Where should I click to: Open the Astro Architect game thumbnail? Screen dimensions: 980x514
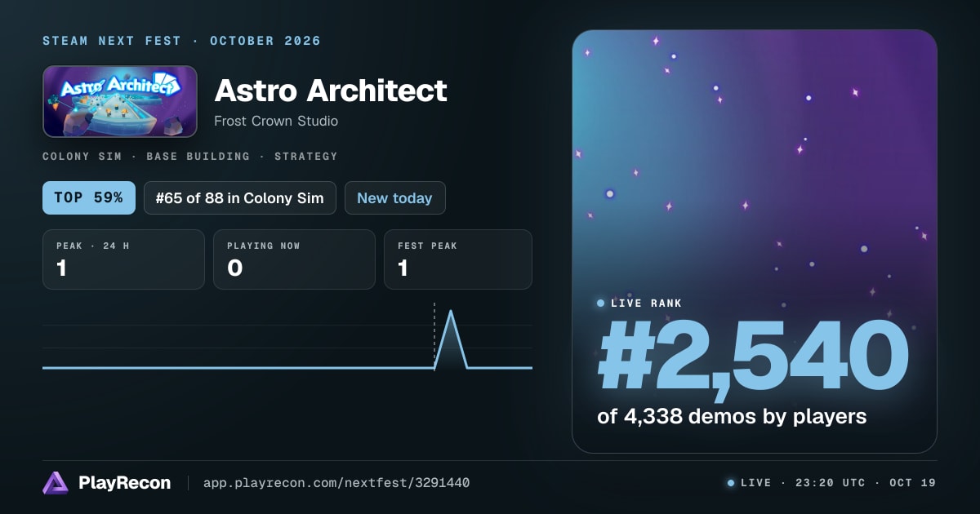(x=120, y=101)
